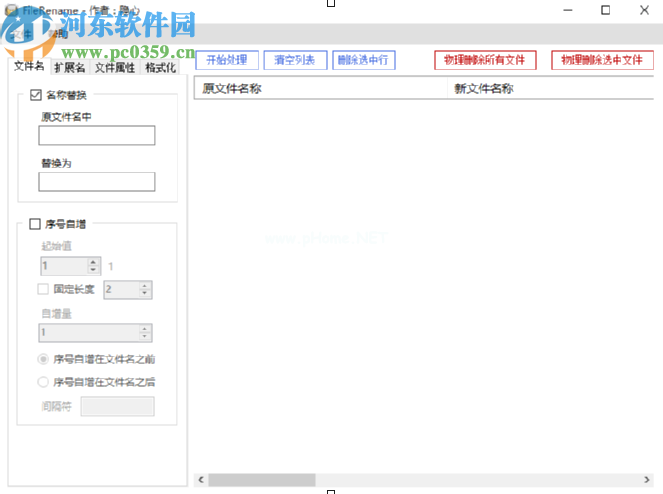Toggle the 固定长度 checkbox
The width and height of the screenshot is (663, 494).
click(43, 289)
